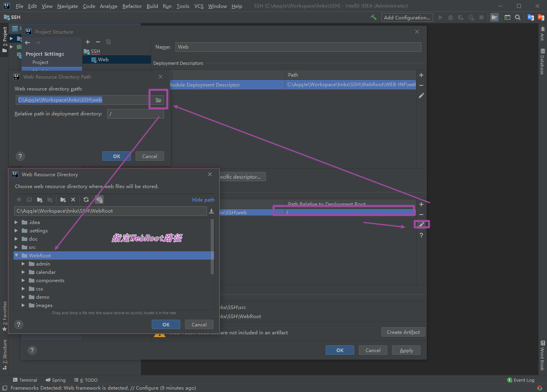The width and height of the screenshot is (547, 392).
Task: Click Cancel in Web Resource Directory Path dialog
Action: click(150, 156)
